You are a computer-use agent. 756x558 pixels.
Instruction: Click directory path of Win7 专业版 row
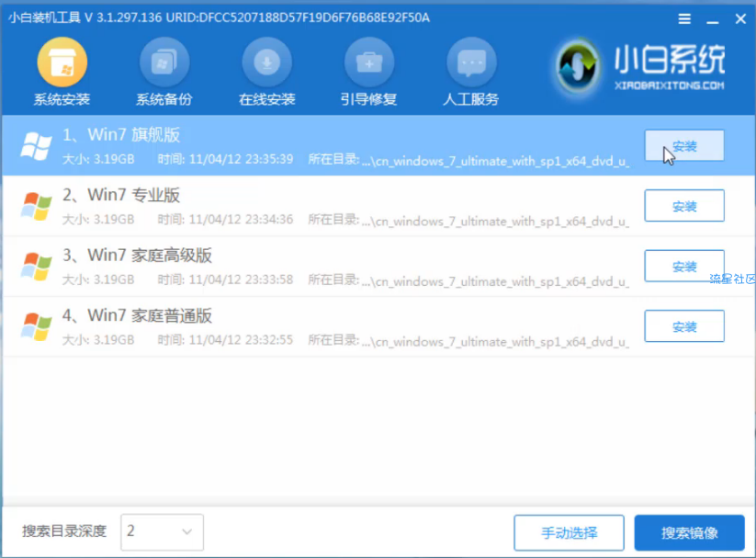point(496,221)
